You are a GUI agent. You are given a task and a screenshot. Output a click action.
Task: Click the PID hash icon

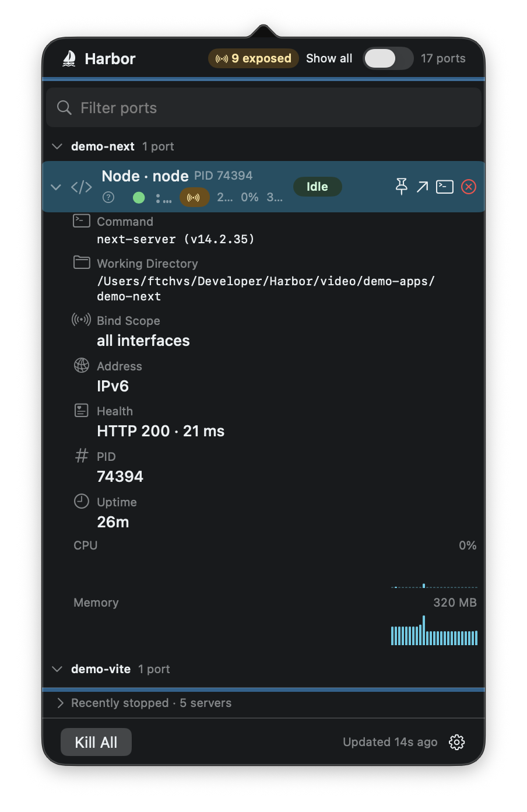[x=82, y=456]
